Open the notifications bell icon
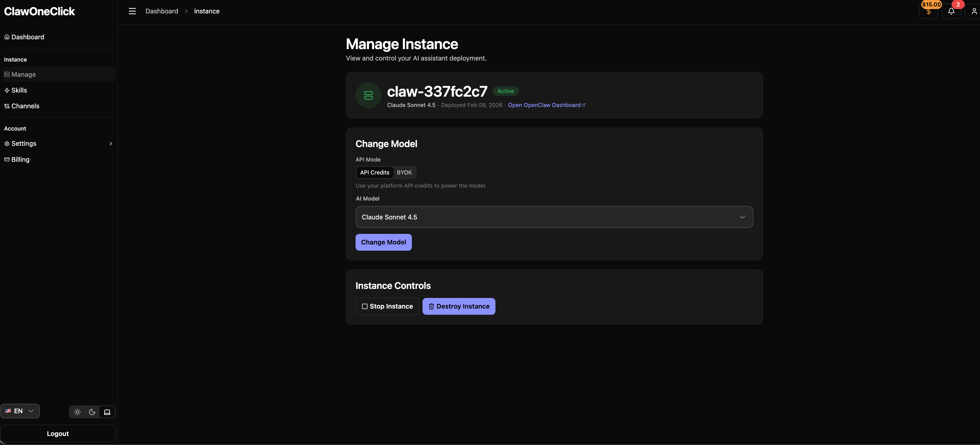The height and width of the screenshot is (445, 980). (x=952, y=11)
